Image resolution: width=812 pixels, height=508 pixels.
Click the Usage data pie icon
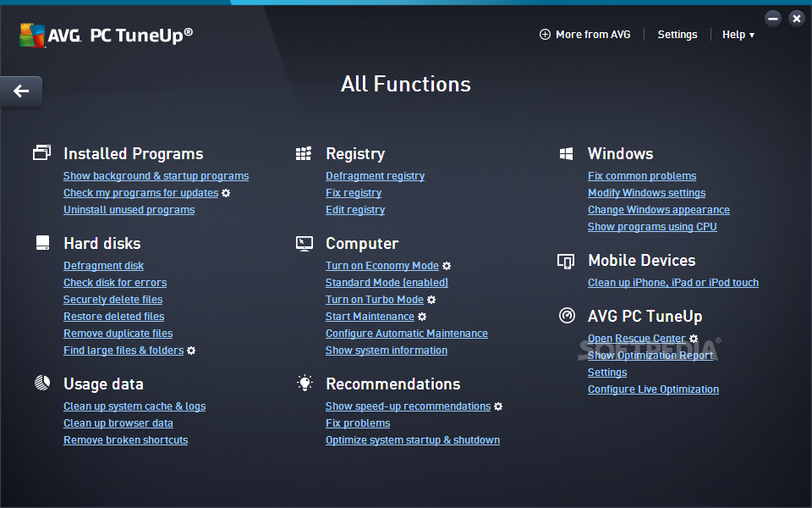[x=42, y=383]
